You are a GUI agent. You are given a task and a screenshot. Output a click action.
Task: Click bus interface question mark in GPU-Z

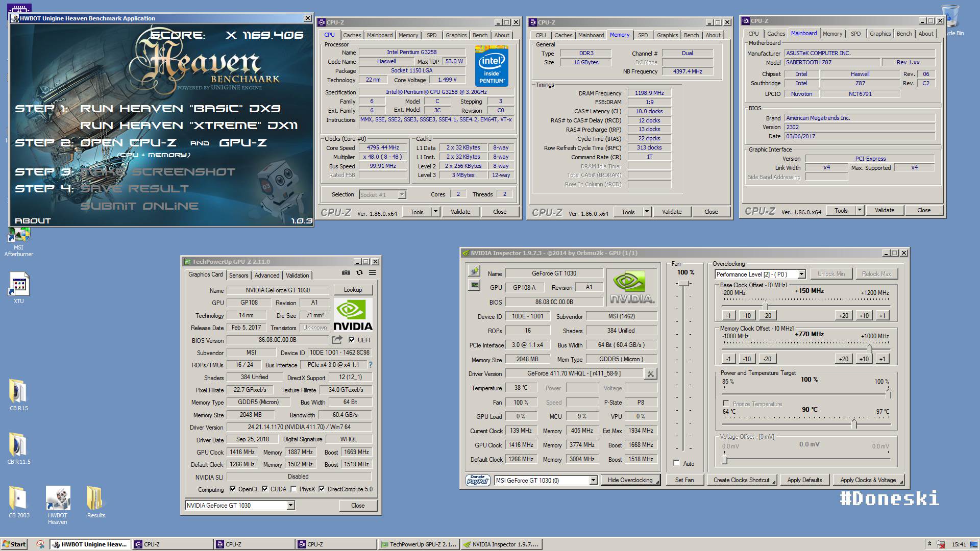[371, 365]
